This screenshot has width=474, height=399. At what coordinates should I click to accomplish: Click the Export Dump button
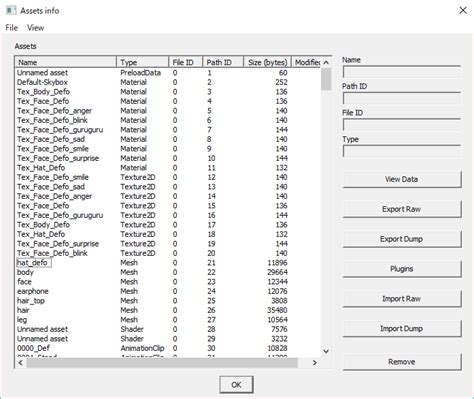coord(402,239)
